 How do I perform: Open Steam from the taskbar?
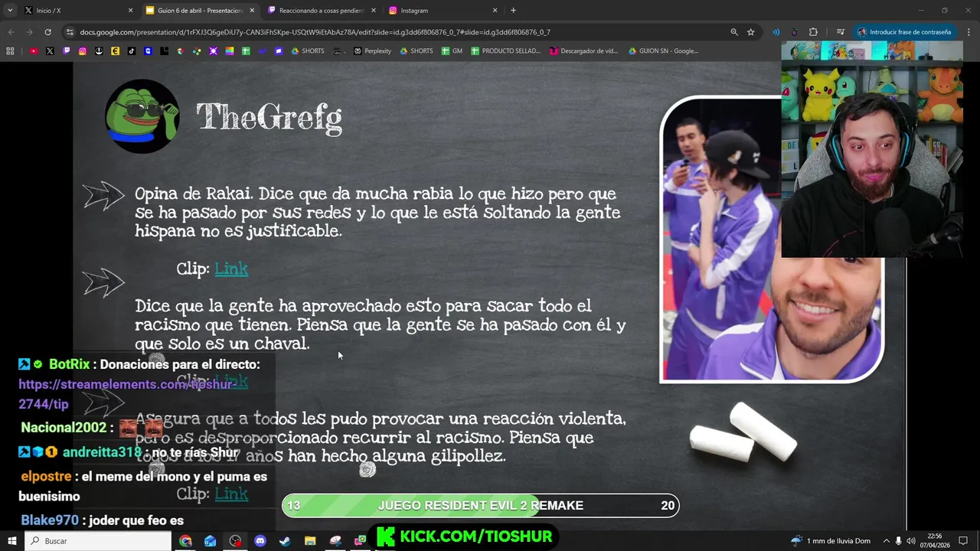point(285,541)
